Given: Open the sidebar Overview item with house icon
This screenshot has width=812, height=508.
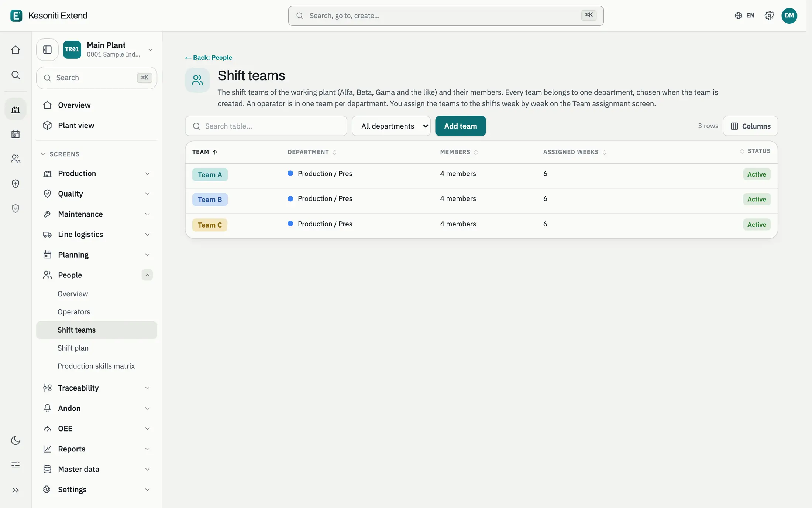Looking at the screenshot, I should [97, 105].
